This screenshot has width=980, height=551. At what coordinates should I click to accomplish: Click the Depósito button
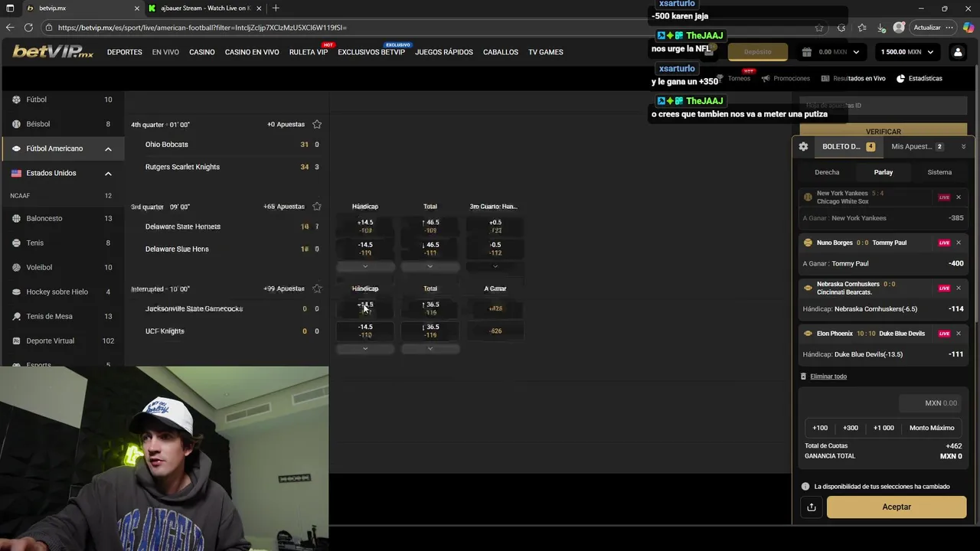pyautogui.click(x=758, y=52)
